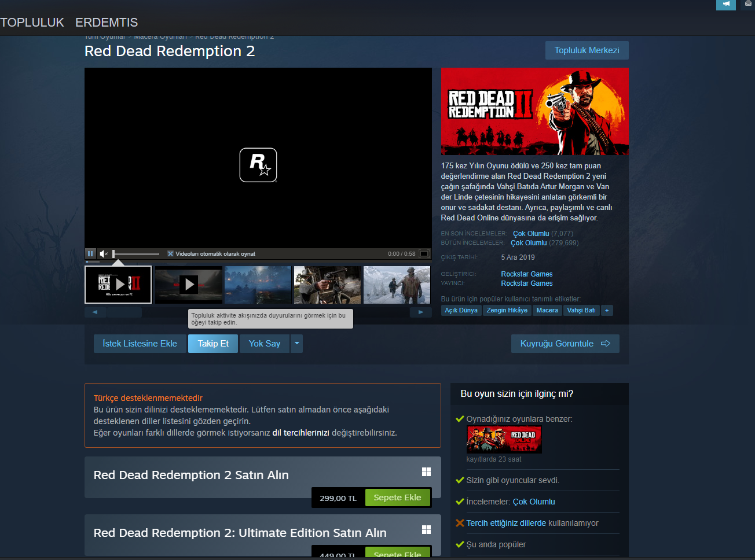This screenshot has height=560, width=755.
Task: Click the 'Bu oyun sizin için ilginç mi?' heading
Action: click(517, 394)
